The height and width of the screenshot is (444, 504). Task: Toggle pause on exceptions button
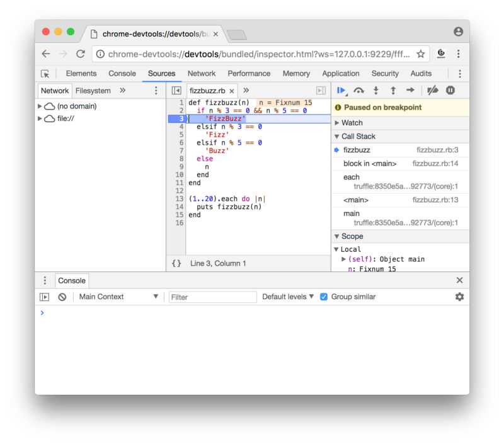pyautogui.click(x=450, y=91)
